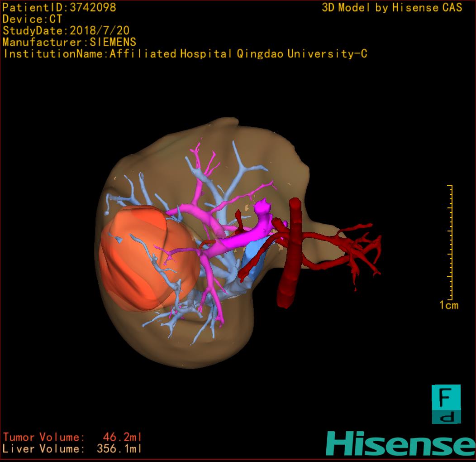Click the orientation cube labeled F
The height and width of the screenshot is (462, 476).
tap(446, 404)
